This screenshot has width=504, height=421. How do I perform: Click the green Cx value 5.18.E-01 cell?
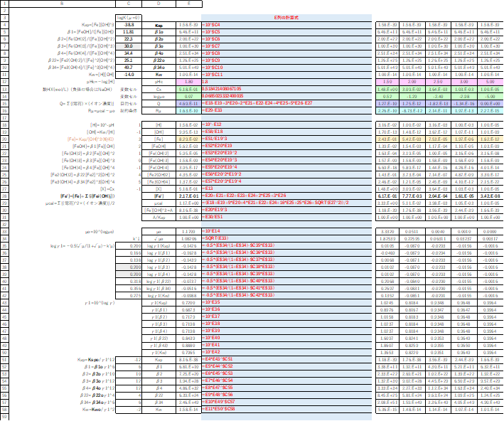(189, 89)
